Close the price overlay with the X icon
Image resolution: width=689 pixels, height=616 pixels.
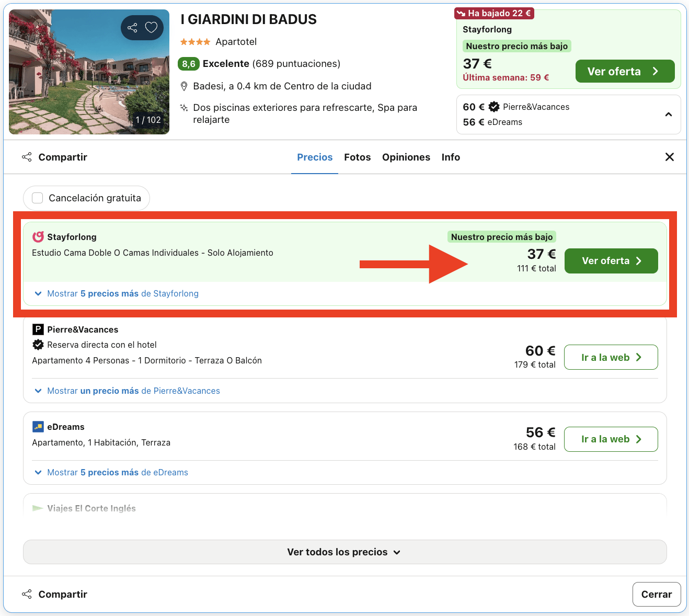pos(670,157)
